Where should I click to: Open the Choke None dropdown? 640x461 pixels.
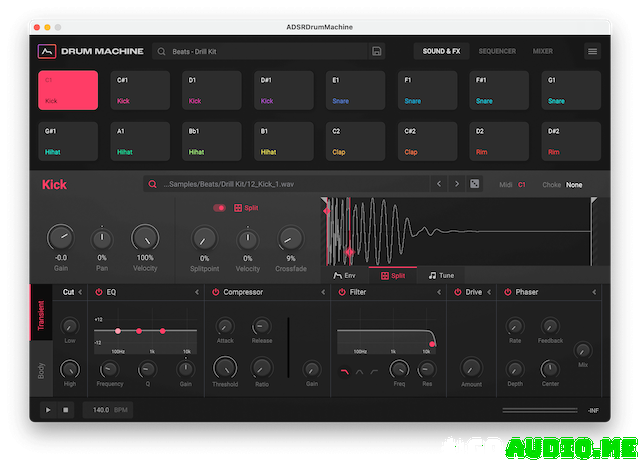tap(574, 185)
